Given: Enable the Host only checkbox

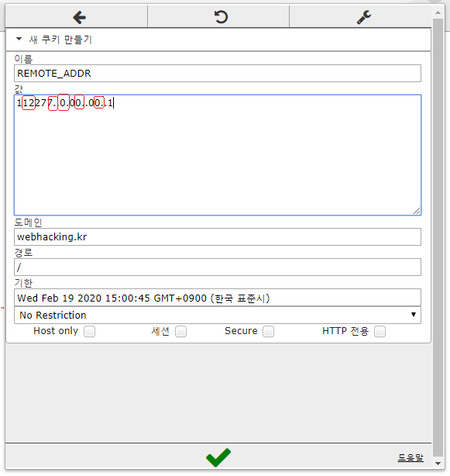Looking at the screenshot, I should pyautogui.click(x=89, y=331).
